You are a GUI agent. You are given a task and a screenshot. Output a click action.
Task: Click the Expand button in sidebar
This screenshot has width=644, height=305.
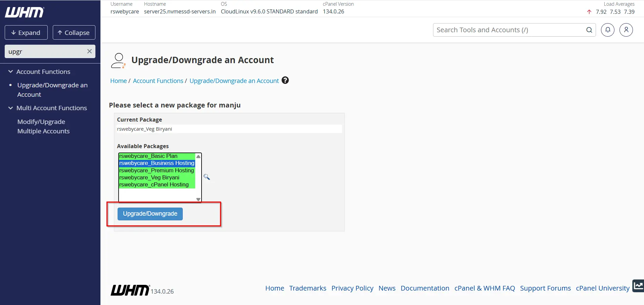click(x=26, y=33)
